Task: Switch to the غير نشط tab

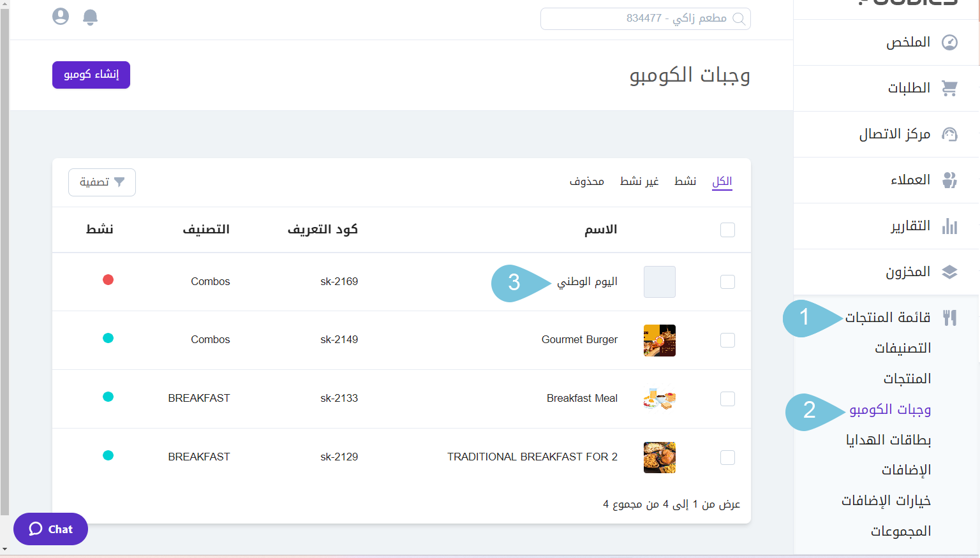Action: point(639,182)
